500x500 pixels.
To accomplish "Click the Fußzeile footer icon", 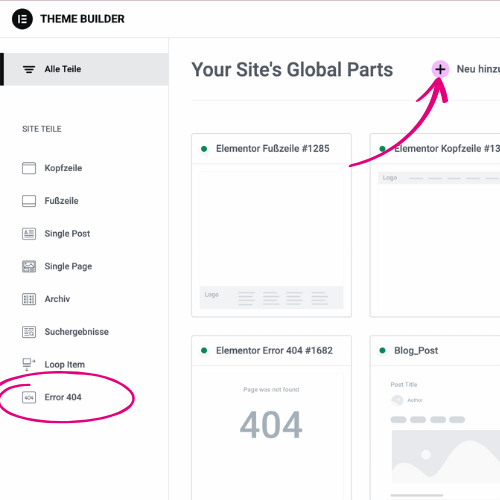I will pos(29,201).
